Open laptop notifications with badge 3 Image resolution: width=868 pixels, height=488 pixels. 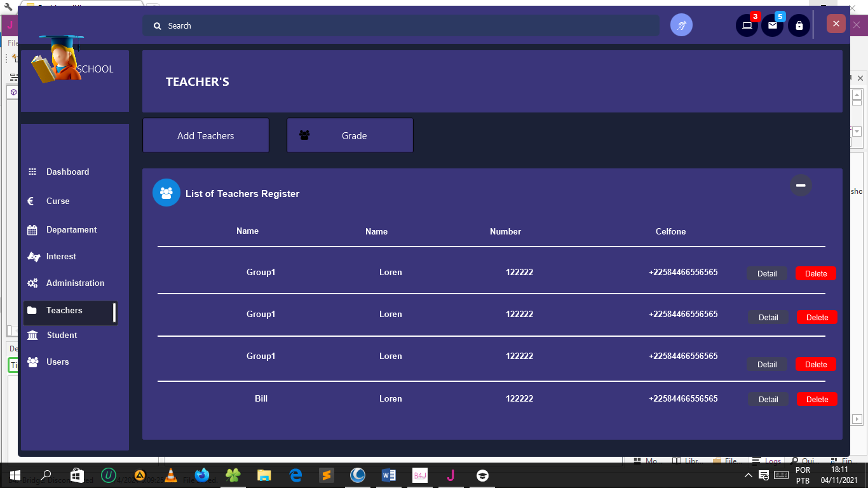point(747,25)
